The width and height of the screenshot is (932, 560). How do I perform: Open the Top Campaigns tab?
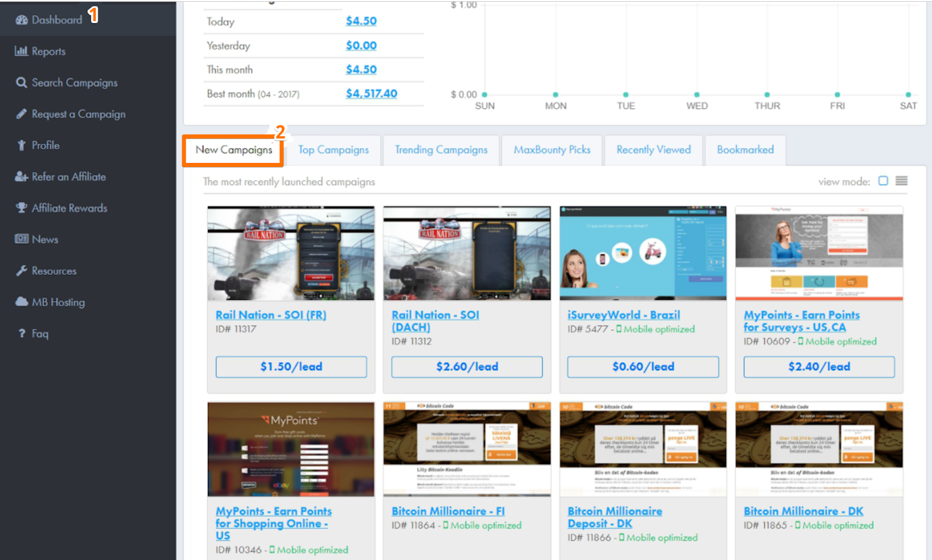(333, 150)
